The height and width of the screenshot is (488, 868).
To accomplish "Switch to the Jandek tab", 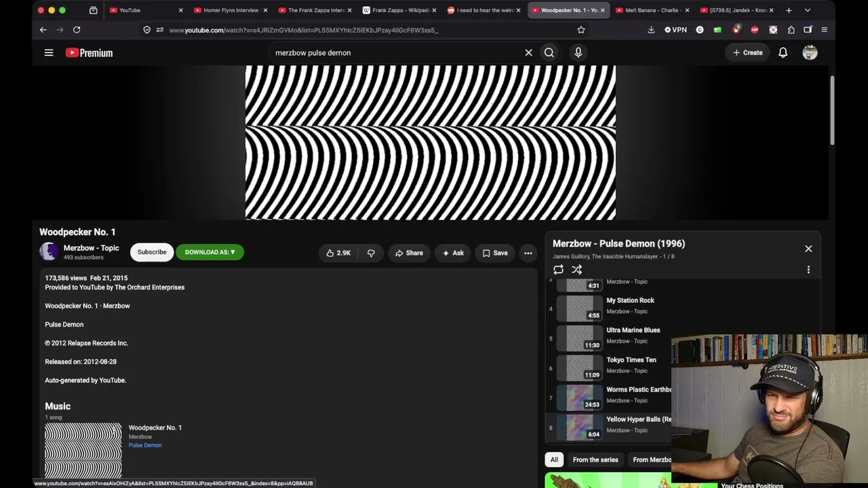I will [x=737, y=10].
